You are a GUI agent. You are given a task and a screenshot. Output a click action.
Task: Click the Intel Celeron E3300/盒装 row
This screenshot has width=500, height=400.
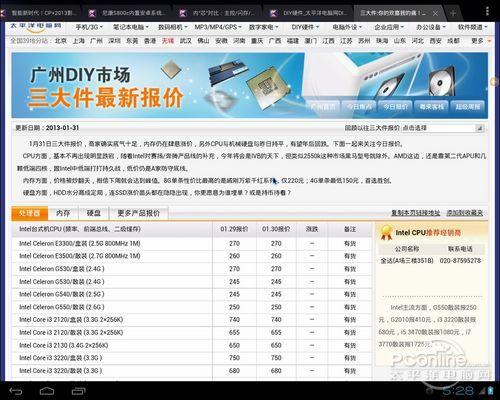[x=192, y=244]
